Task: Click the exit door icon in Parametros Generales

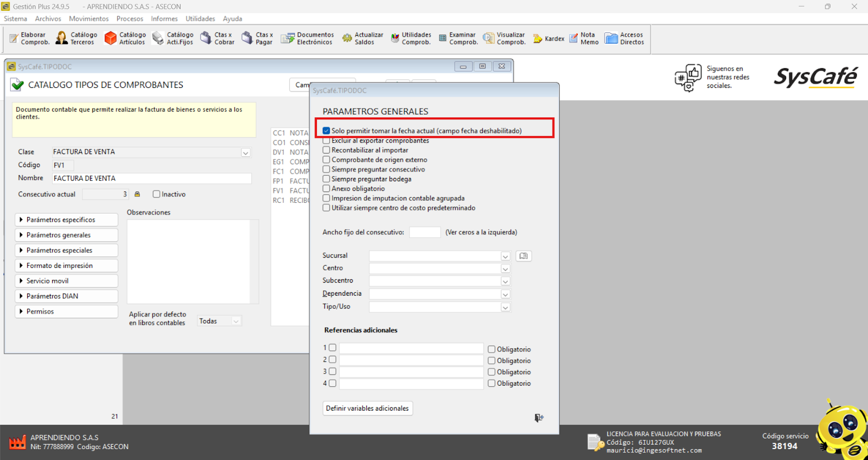Action: [x=539, y=418]
